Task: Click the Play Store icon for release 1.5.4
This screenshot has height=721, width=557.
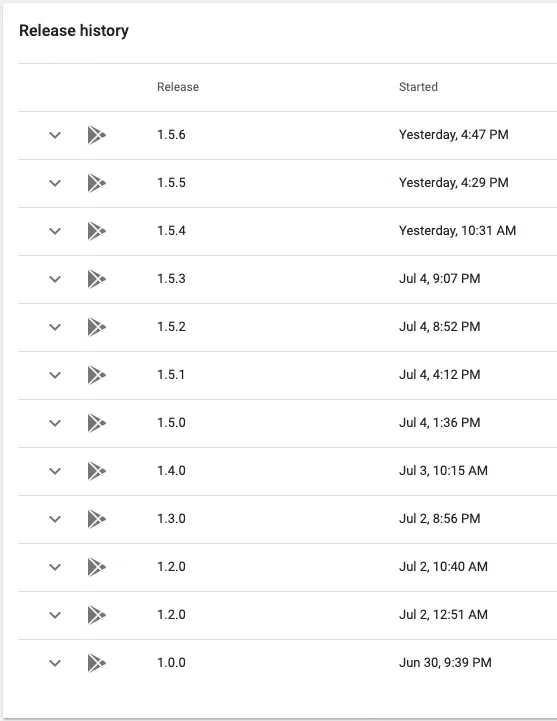Action: (x=97, y=231)
